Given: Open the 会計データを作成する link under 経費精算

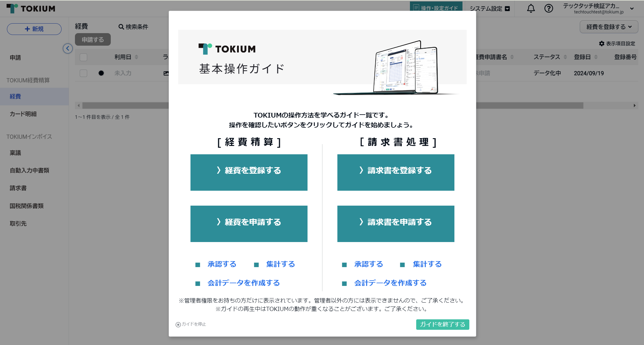Looking at the screenshot, I should [x=244, y=283].
